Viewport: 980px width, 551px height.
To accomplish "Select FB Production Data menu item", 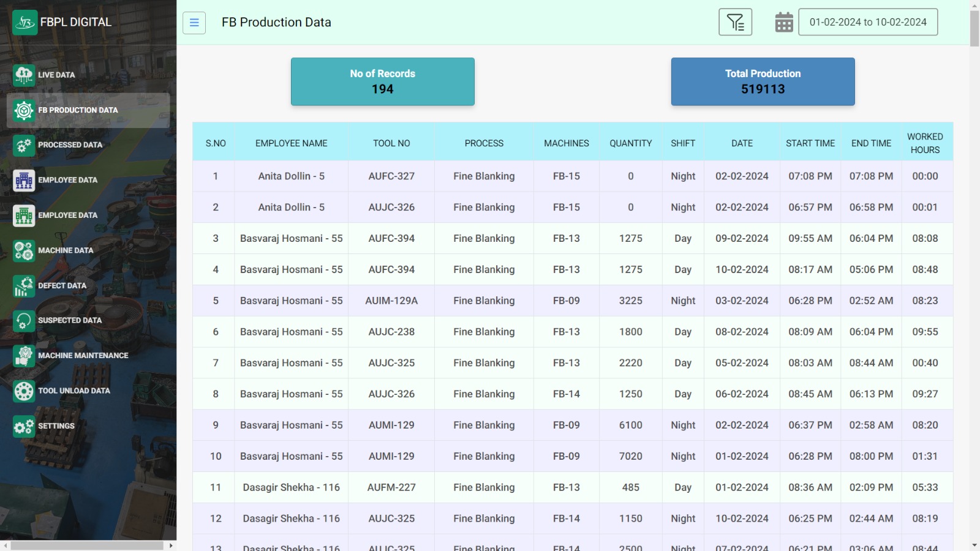I will [88, 110].
